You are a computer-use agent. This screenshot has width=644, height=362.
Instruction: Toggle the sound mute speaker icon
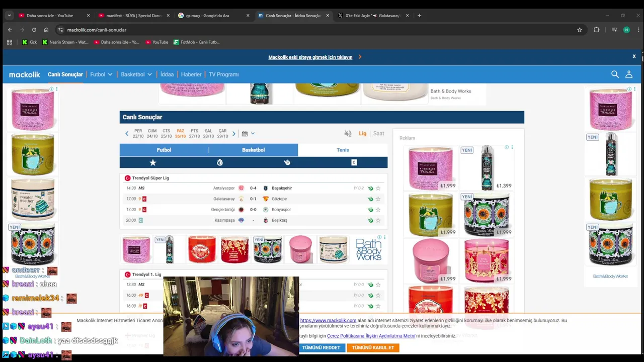tap(348, 133)
